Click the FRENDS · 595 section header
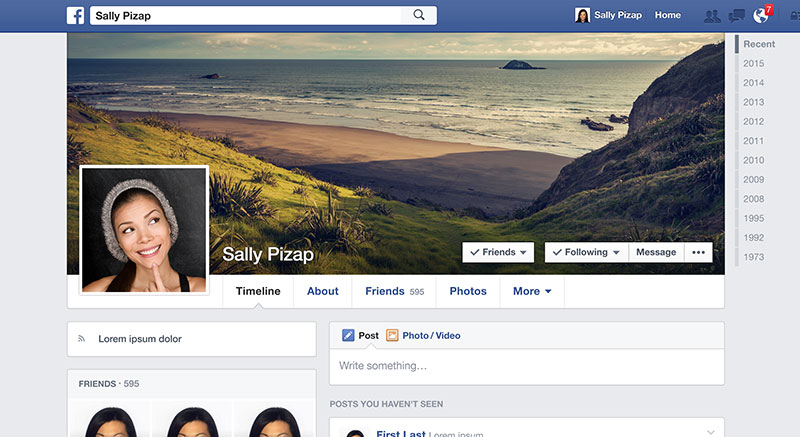Screen dimensions: 800x437 pyautogui.click(x=109, y=383)
